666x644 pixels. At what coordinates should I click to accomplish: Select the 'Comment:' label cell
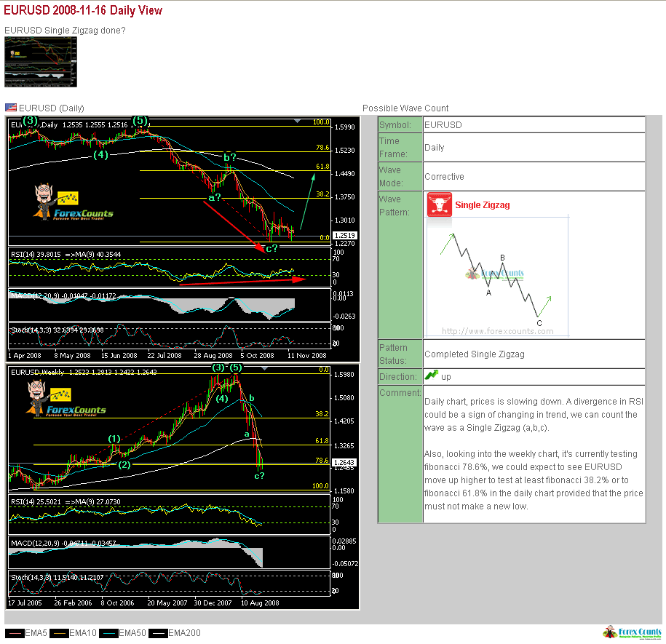[x=400, y=454]
